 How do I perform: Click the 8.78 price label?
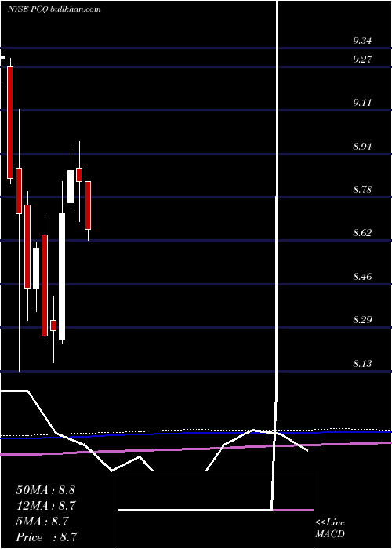pos(362,190)
